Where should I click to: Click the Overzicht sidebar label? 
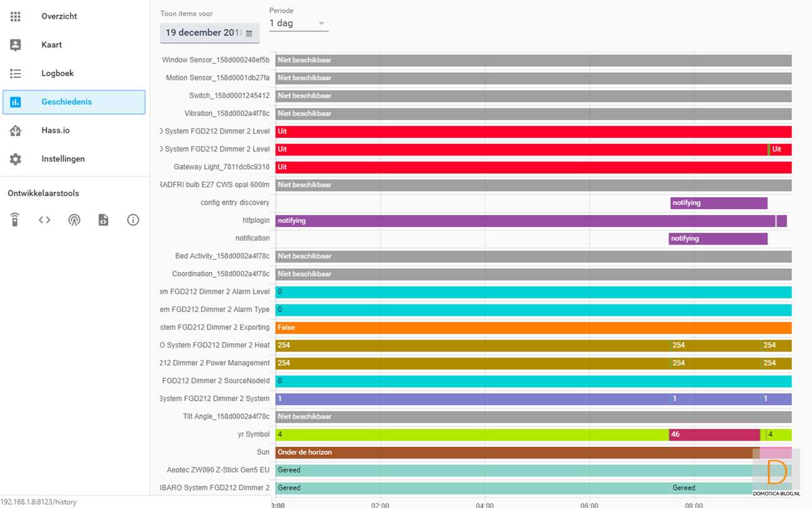pyautogui.click(x=59, y=16)
